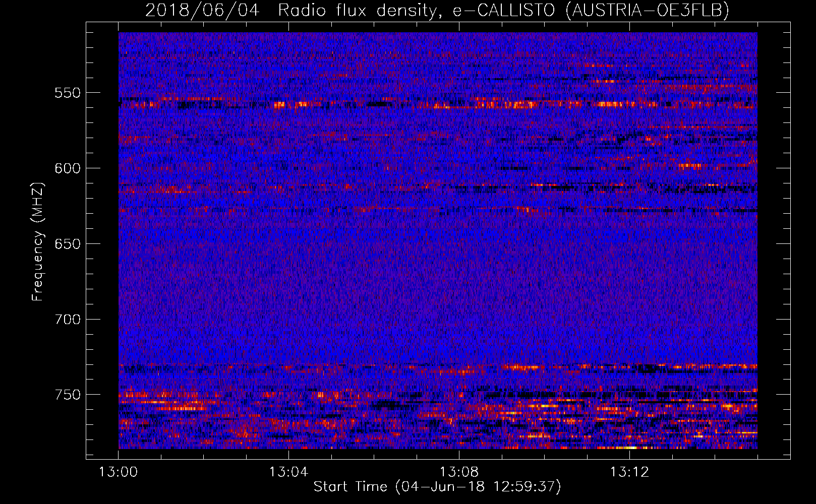This screenshot has height=504, width=816.
Task: Click the 700 frequency tick label
Action: pos(68,320)
